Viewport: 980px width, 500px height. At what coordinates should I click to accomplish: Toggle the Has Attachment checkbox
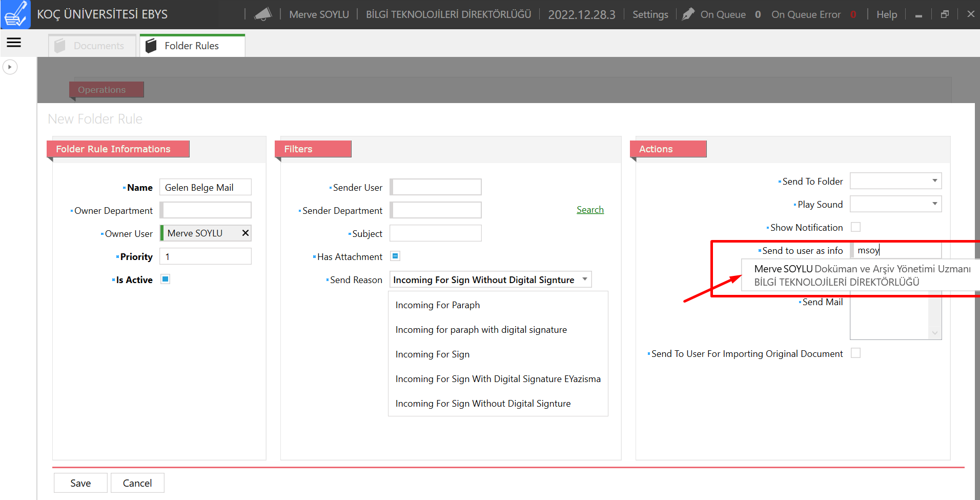click(395, 256)
